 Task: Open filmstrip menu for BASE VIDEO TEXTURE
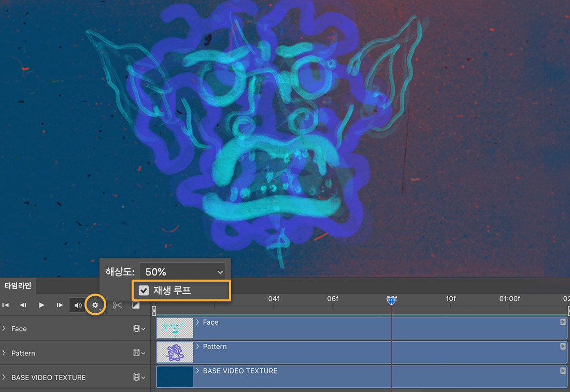click(139, 377)
